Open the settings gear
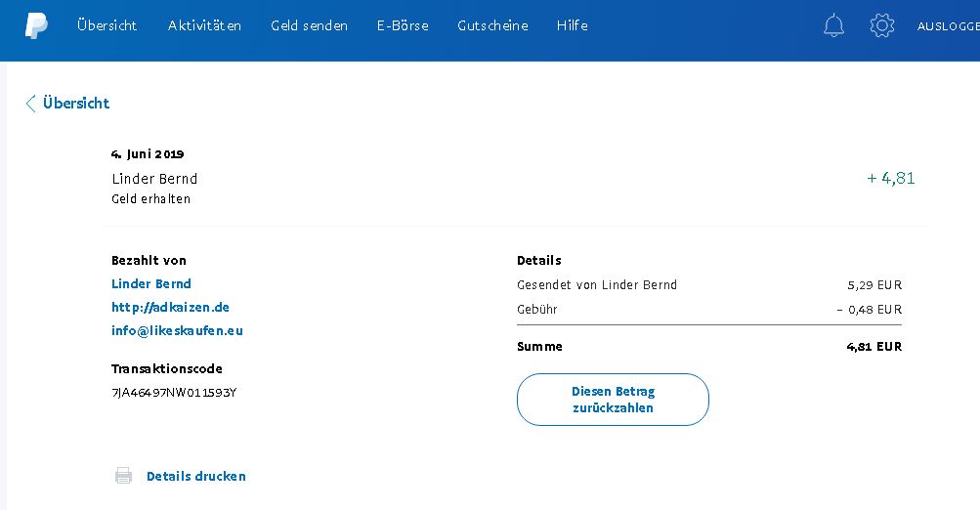 (x=882, y=26)
